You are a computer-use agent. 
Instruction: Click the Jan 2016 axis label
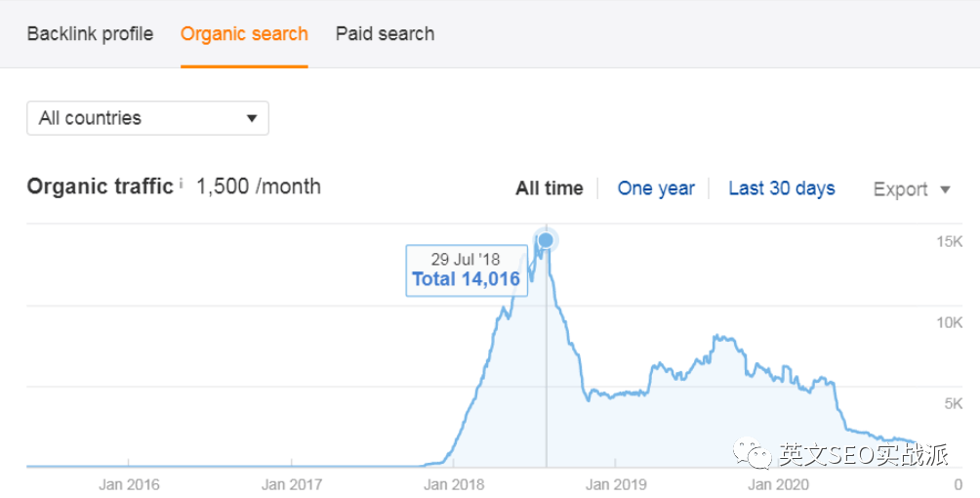click(130, 484)
